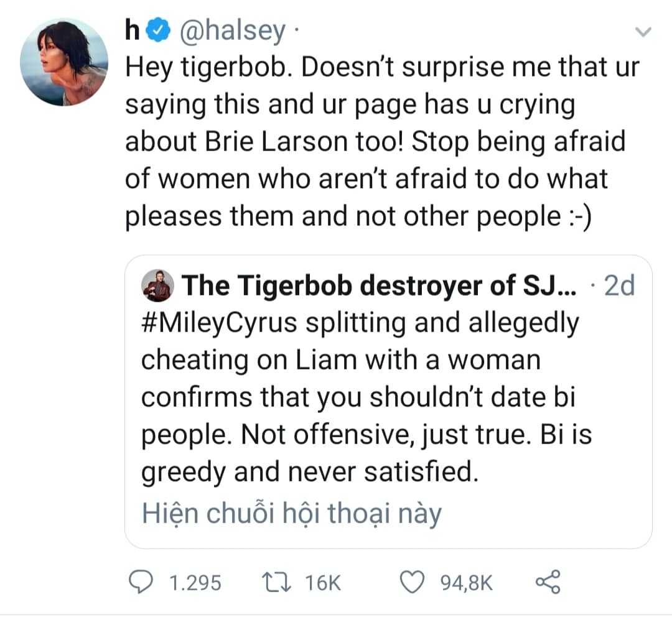Open the quoted tweet text about bi people
672x617 pixels.
pos(361,398)
